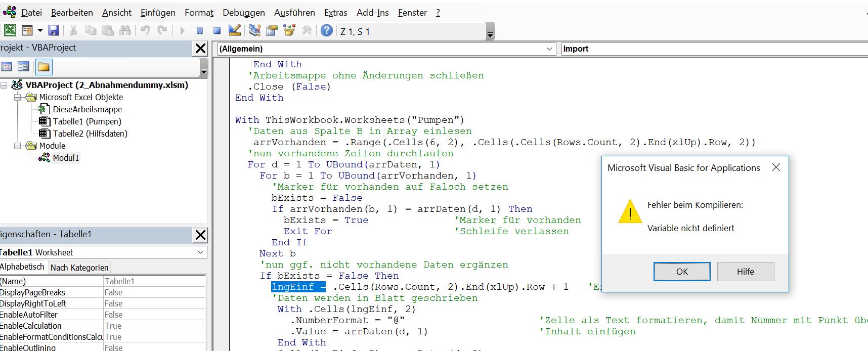This screenshot has height=351, width=868.
Task: Click the Reset (stop) toolbar icon
Action: (x=217, y=31)
